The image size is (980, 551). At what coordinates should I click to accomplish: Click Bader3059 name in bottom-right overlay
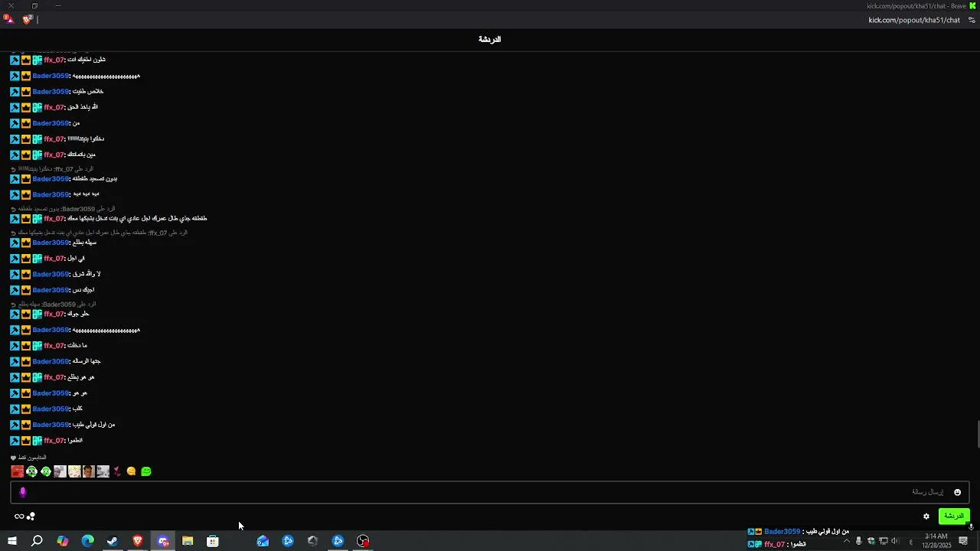[782, 531]
